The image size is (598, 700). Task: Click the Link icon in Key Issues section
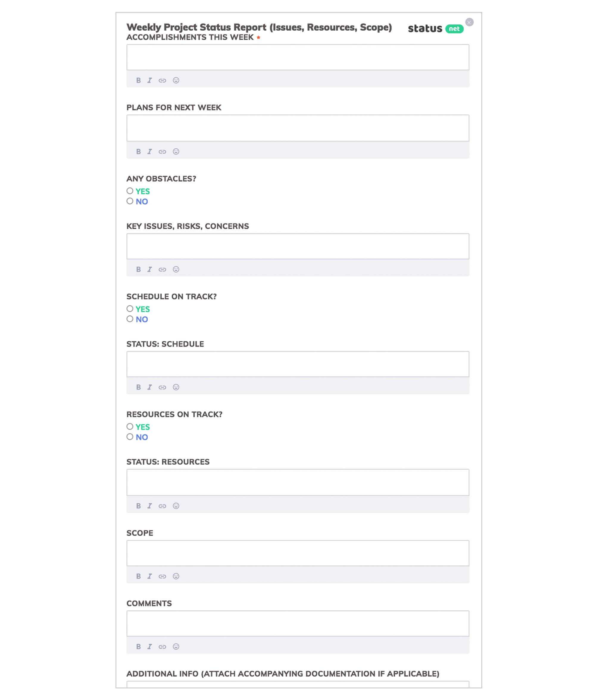(163, 270)
